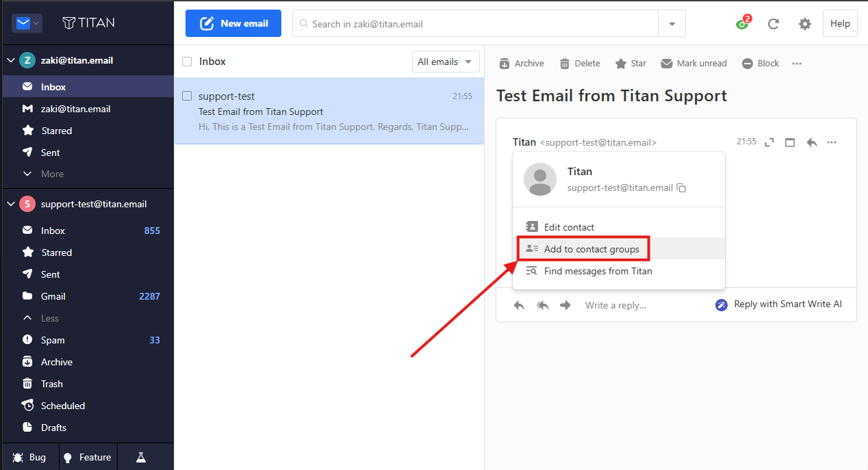Viewport: 868px width, 470px height.
Task: Submit a Feature request
Action: (87, 457)
